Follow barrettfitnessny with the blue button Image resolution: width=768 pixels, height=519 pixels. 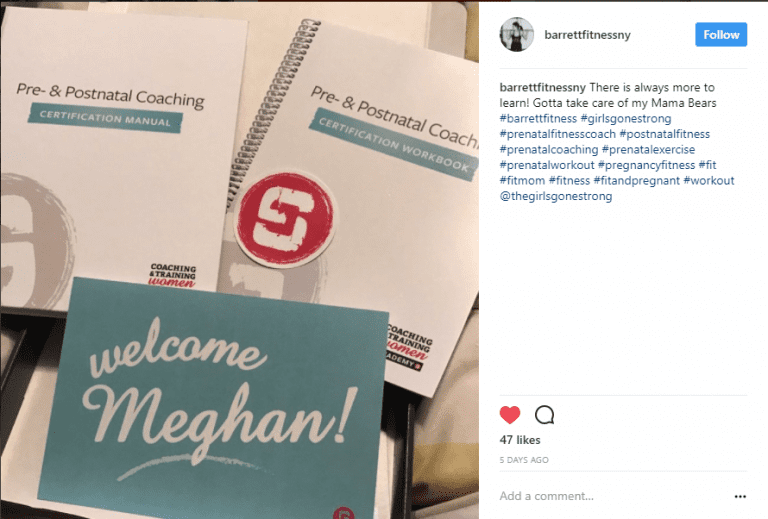click(721, 34)
